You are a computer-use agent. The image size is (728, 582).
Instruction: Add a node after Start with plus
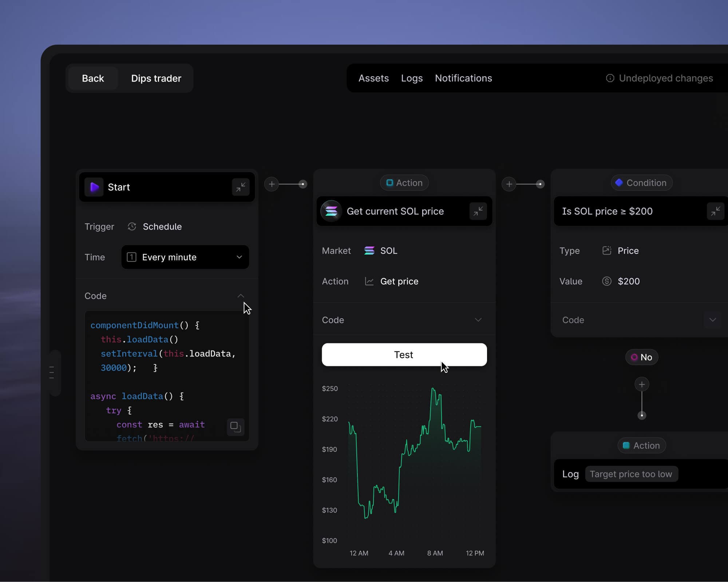[272, 184]
